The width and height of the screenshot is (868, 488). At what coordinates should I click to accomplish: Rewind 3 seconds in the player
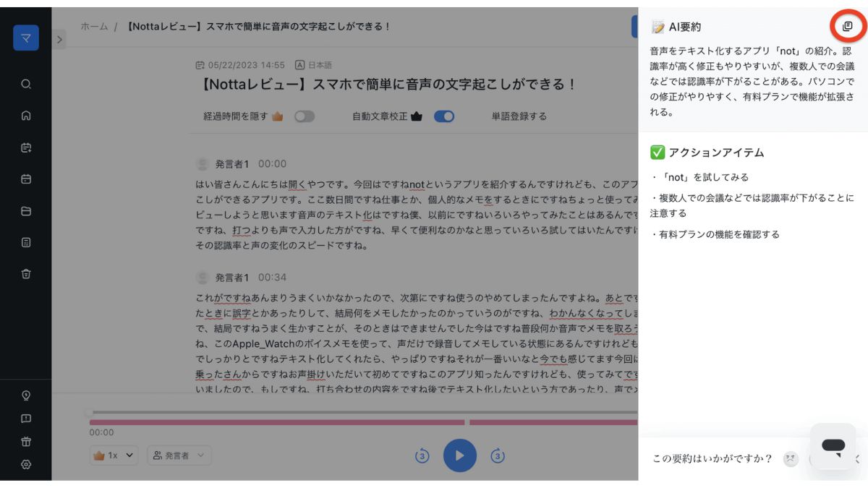422,455
